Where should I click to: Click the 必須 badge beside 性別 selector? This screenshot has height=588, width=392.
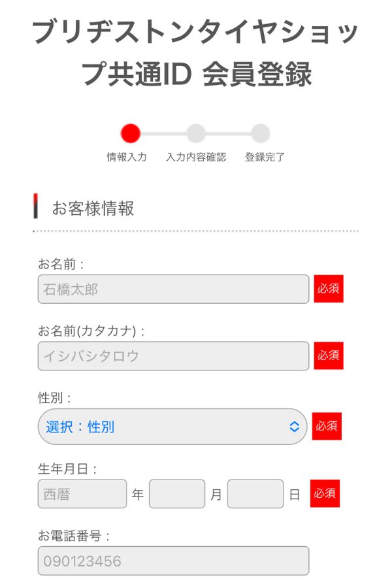327,426
